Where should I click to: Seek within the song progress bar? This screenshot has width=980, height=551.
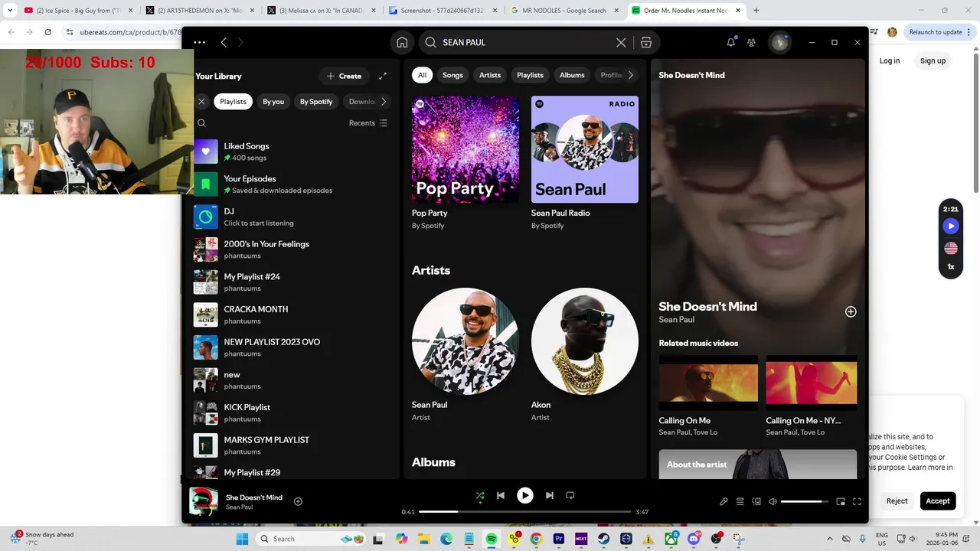coord(525,511)
